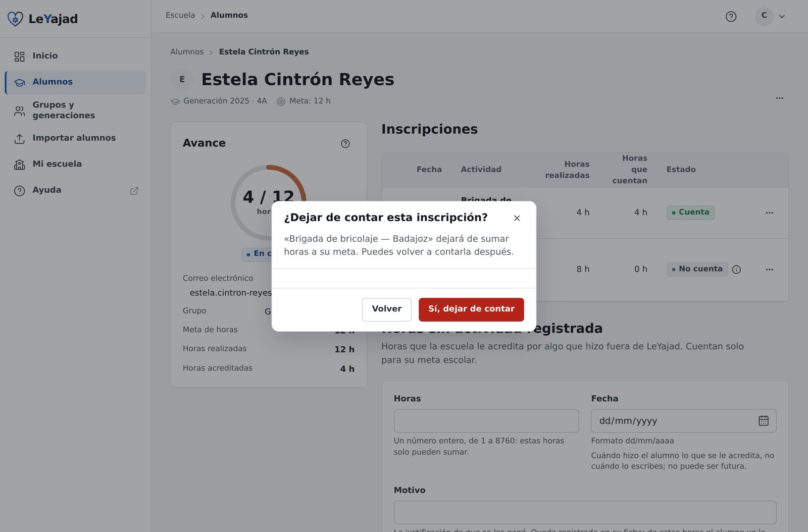Click the Fecha column header
This screenshot has height=532, width=808.
(429, 170)
